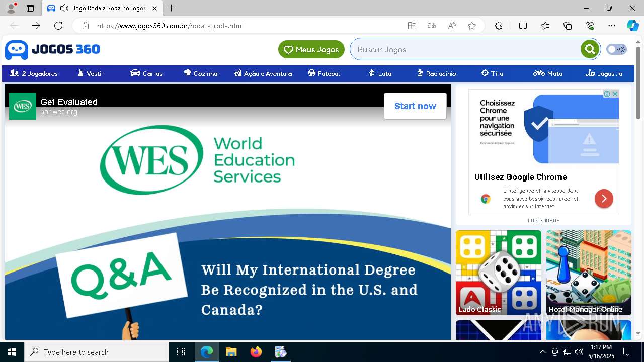Click red arrow in Chrome ad
The image size is (644, 362).
point(604,199)
